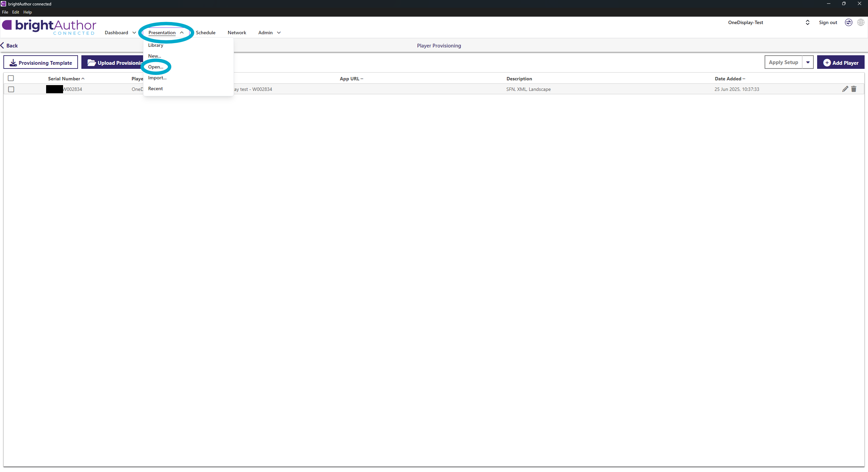
Task: Tick the select-all checkbox in table header
Action: tap(11, 78)
